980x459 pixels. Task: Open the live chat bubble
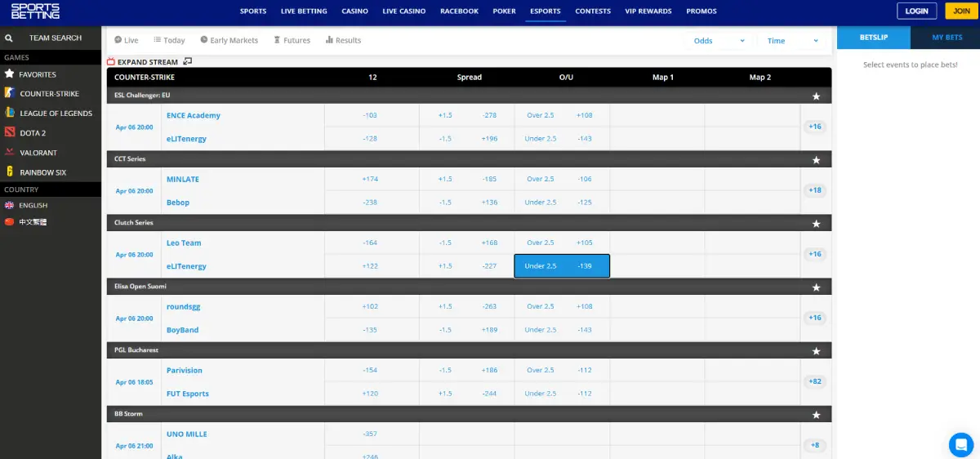pos(961,445)
